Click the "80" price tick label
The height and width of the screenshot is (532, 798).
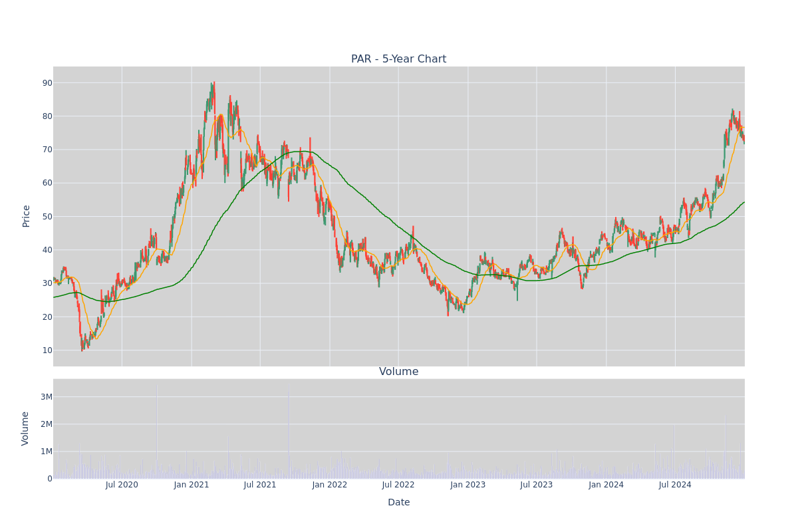[47, 116]
